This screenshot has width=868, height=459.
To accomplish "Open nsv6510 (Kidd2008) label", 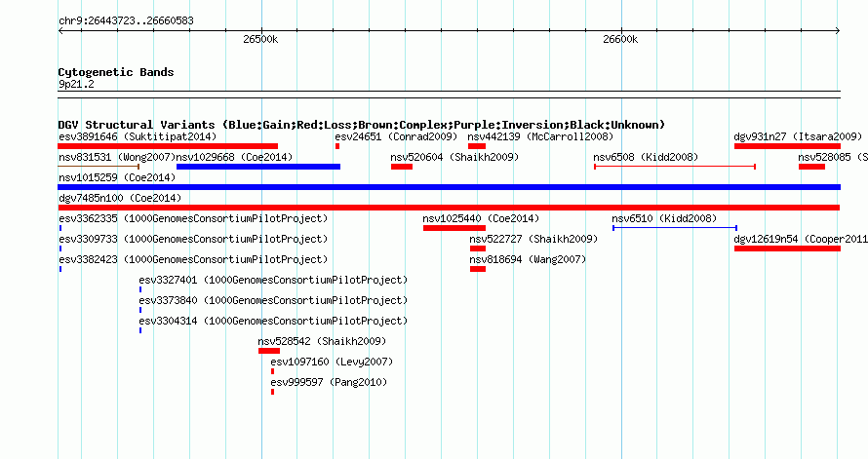I will coord(664,218).
